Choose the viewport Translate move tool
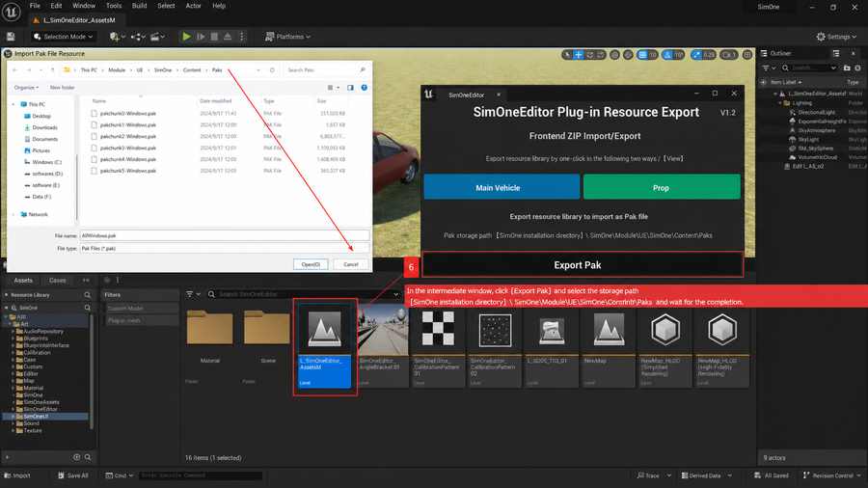Image resolution: width=868 pixels, height=488 pixels. click(x=578, y=54)
